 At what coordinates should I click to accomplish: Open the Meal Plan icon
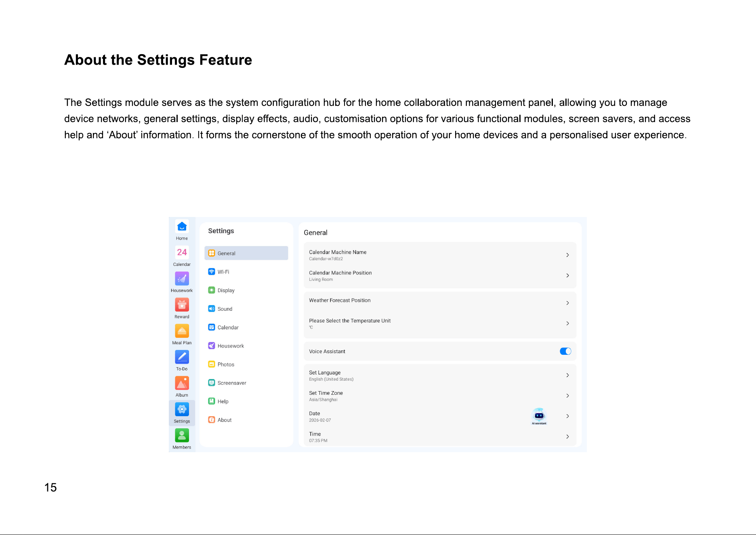coord(182,331)
